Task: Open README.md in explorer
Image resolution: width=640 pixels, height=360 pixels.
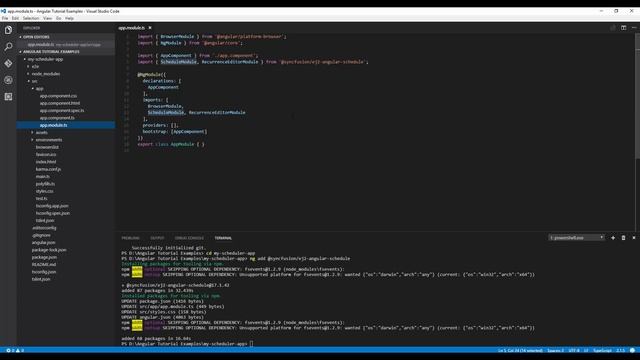Action: point(44,265)
